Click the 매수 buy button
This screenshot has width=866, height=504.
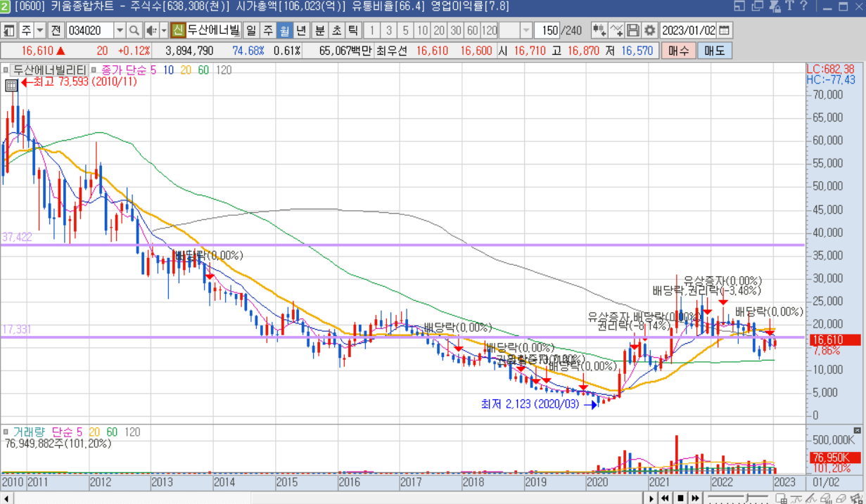678,51
